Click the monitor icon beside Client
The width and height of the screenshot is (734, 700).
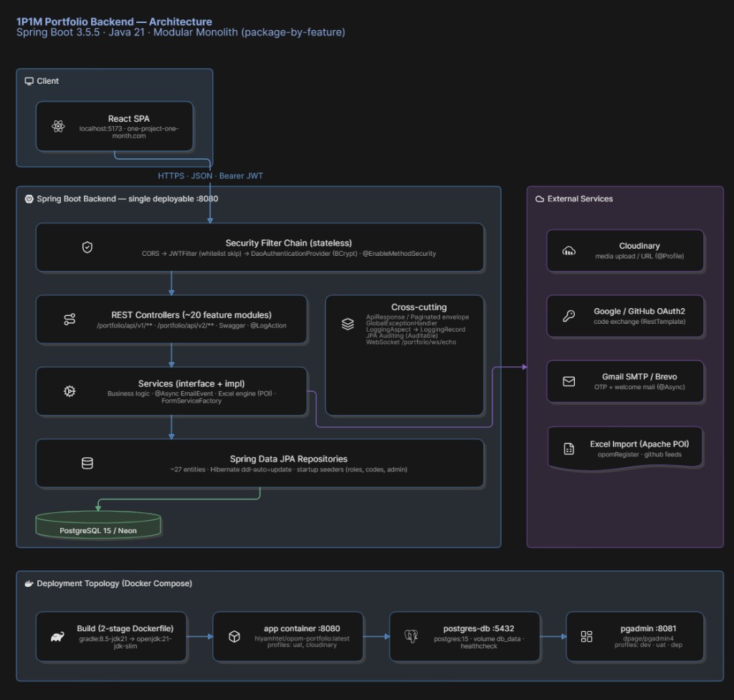click(29, 81)
